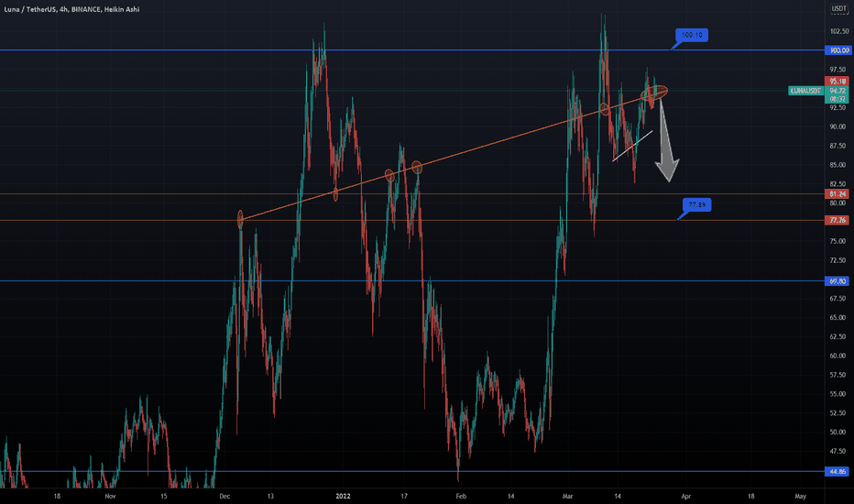This screenshot has width=854, height=504.
Task: Click the 85.00 price axis value
Action: (x=838, y=165)
